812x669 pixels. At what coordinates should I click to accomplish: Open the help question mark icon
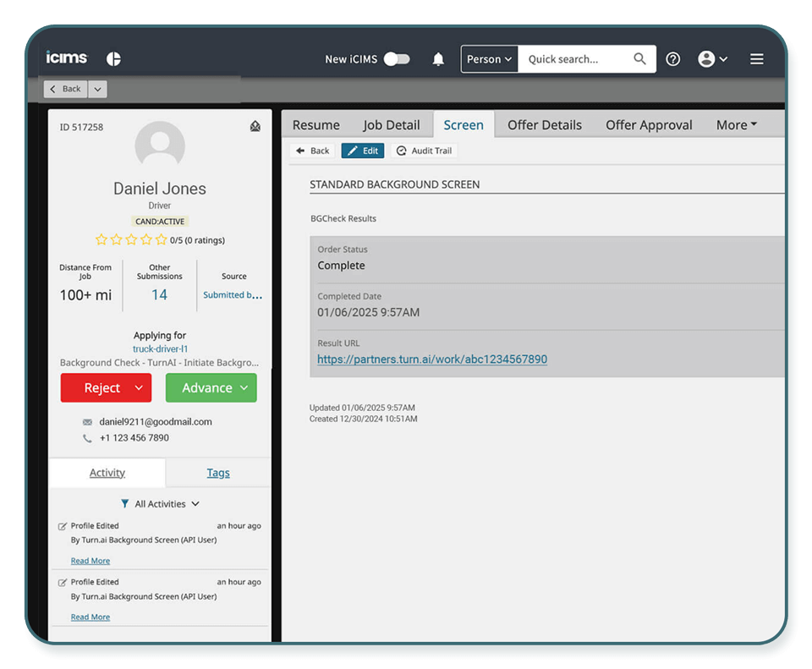(672, 59)
